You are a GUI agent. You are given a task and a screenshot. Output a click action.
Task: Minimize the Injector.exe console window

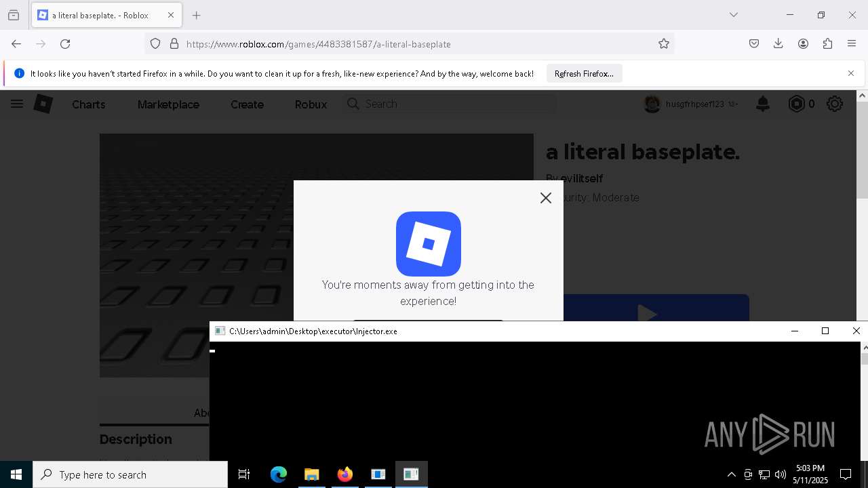pos(795,331)
